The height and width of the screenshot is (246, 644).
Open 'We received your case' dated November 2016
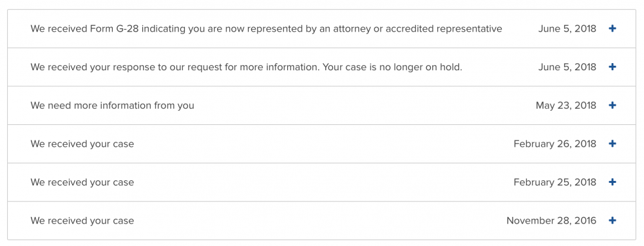pyautogui.click(x=82, y=220)
